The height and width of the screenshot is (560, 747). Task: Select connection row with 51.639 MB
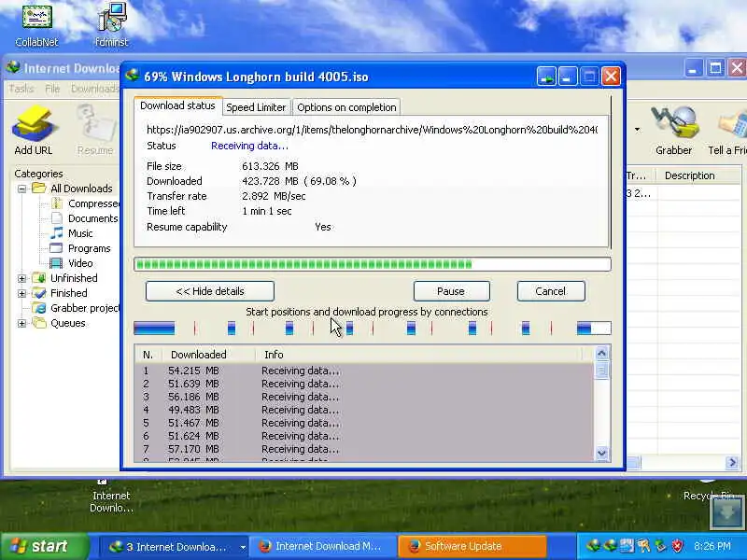pyautogui.click(x=364, y=384)
